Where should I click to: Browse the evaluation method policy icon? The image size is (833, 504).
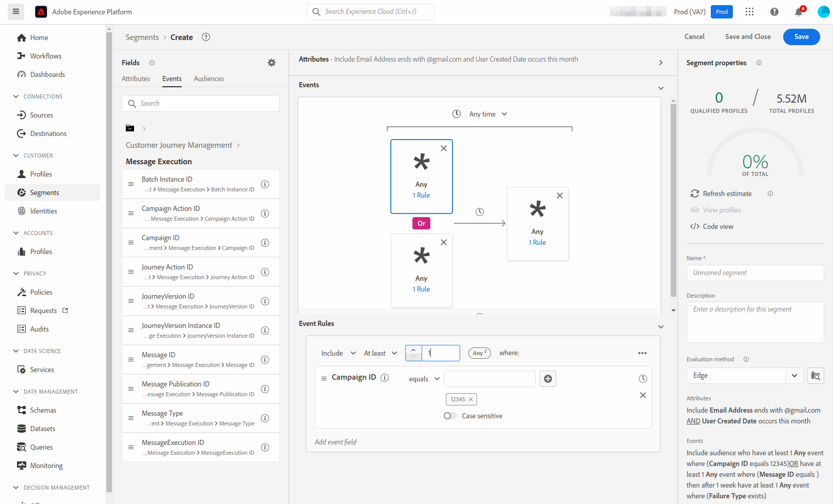coord(816,376)
